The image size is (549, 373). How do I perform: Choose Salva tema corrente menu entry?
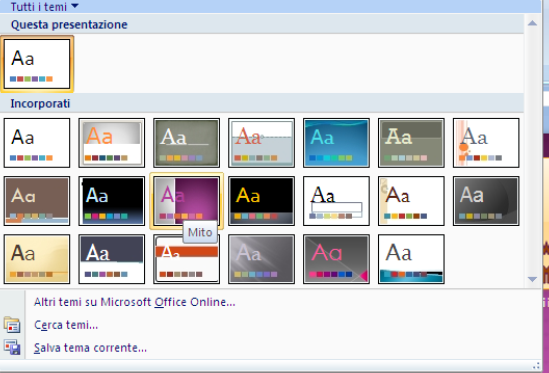pyautogui.click(x=90, y=348)
